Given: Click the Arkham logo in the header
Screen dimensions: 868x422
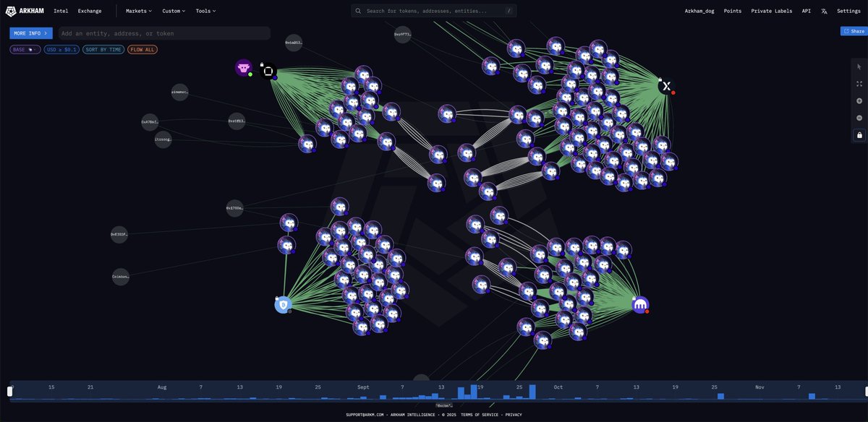Looking at the screenshot, I should point(26,11).
